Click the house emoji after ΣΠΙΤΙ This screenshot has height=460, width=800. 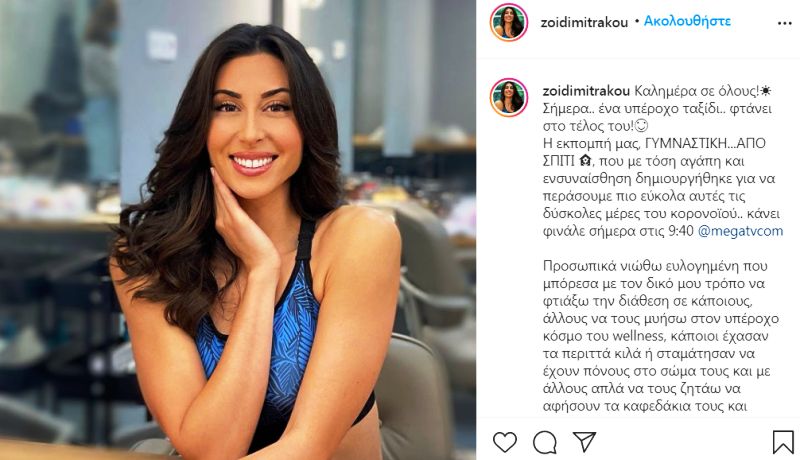pyautogui.click(x=585, y=161)
